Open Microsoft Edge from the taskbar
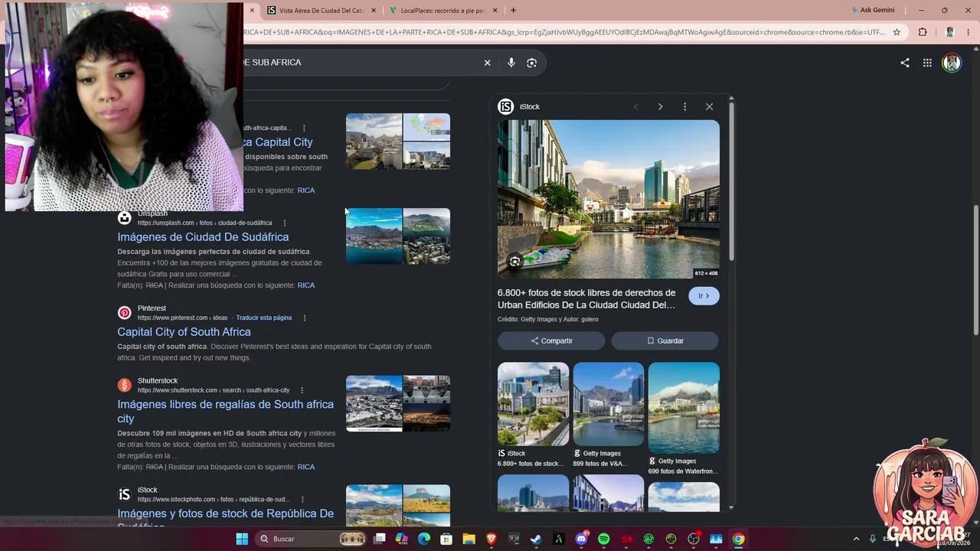The image size is (980, 551). point(424,539)
